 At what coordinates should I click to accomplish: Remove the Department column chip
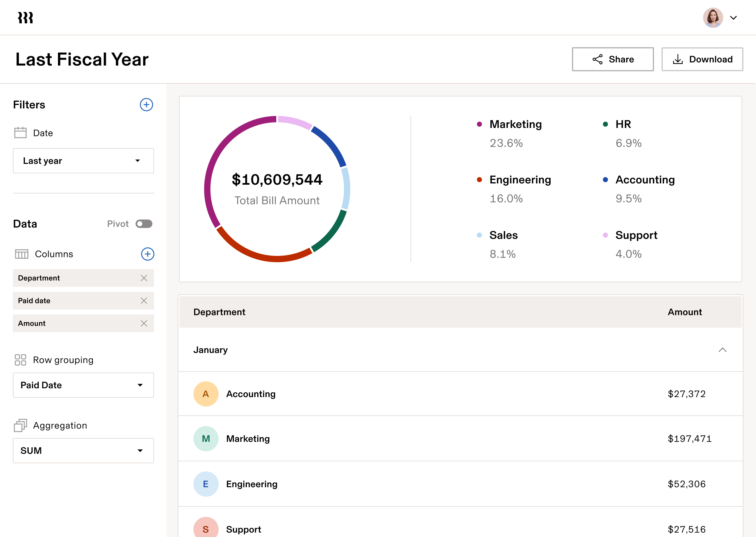tap(144, 278)
